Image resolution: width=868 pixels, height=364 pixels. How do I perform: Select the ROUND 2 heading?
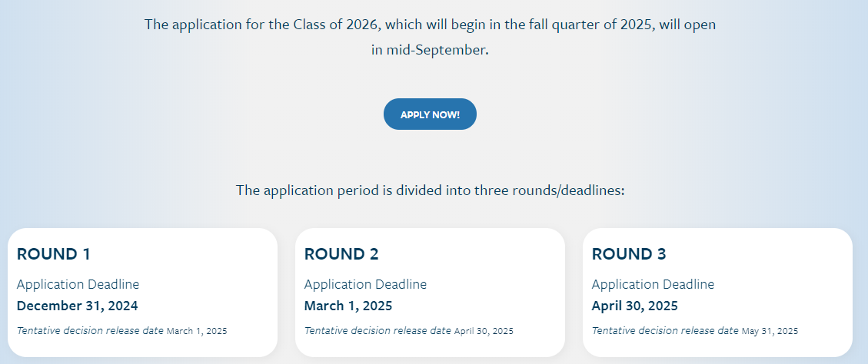tap(341, 254)
